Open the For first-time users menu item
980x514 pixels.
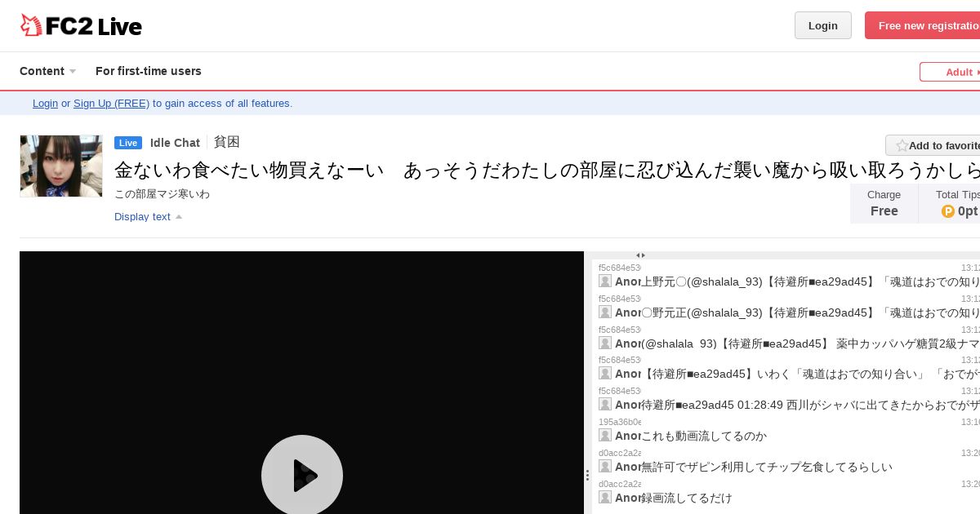[x=149, y=71]
